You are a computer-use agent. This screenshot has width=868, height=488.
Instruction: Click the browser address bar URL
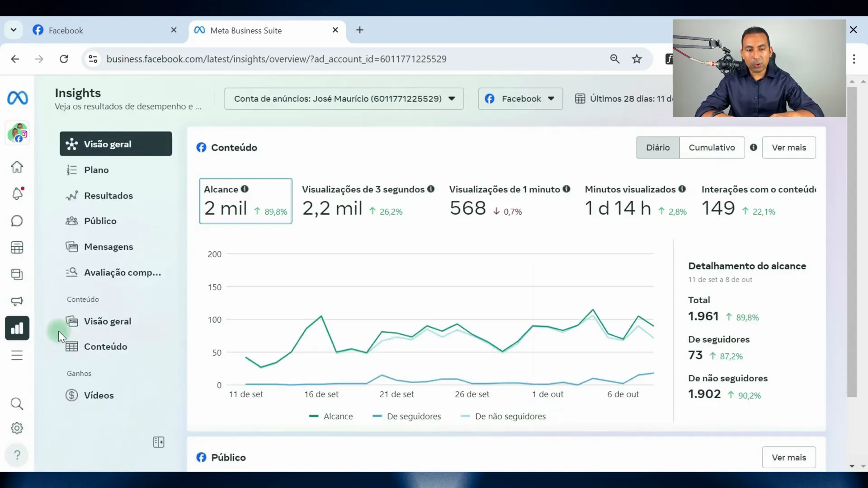[276, 59]
